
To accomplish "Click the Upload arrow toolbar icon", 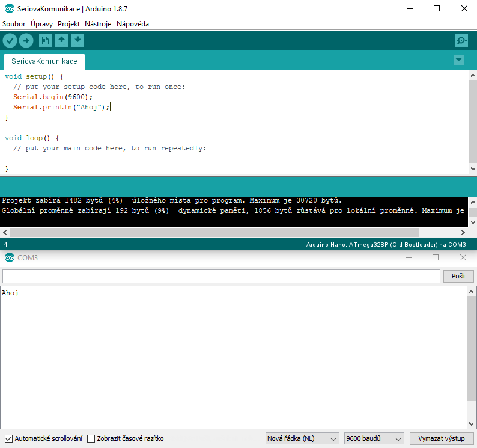I will coord(26,40).
